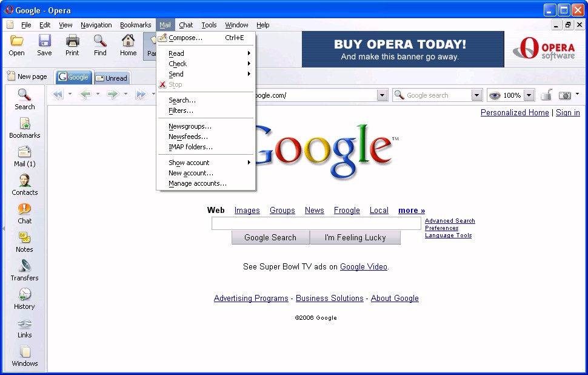Click the Fast forward arrow
The height and width of the screenshot is (375, 588).
(x=141, y=94)
